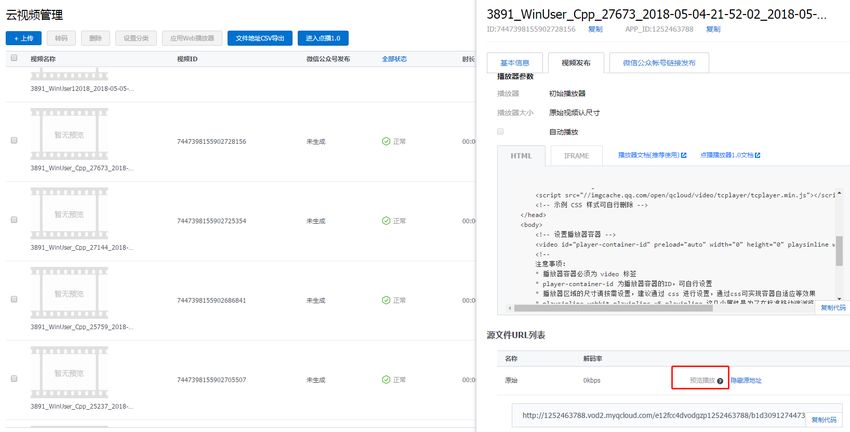Tick the select-all checkbox in the table header
The image size is (850, 432).
pyautogui.click(x=14, y=59)
